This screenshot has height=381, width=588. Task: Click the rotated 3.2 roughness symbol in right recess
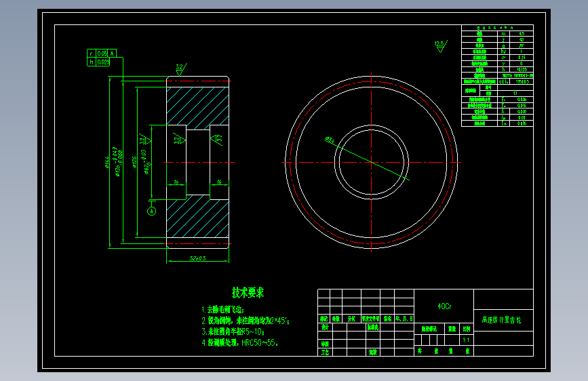(x=217, y=140)
